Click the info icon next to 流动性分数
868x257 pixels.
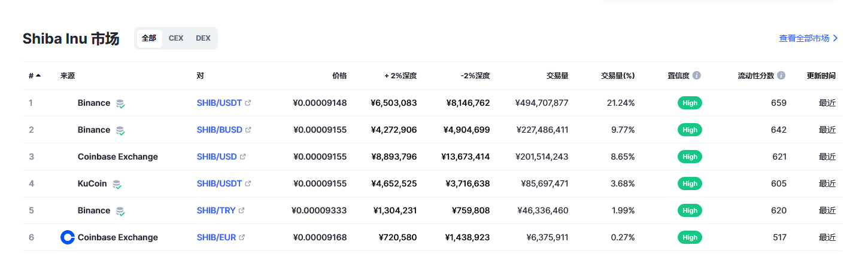click(781, 76)
